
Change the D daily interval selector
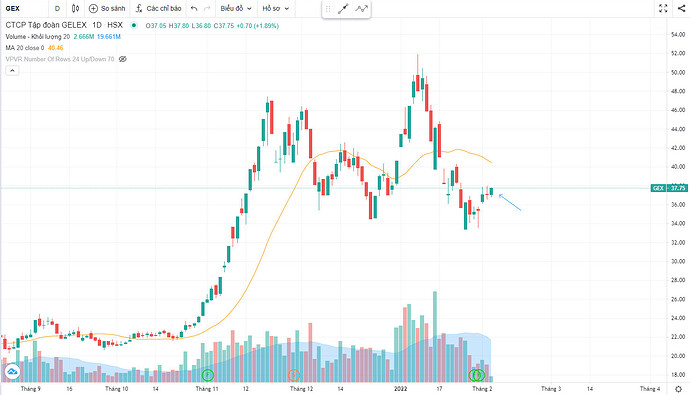point(57,8)
